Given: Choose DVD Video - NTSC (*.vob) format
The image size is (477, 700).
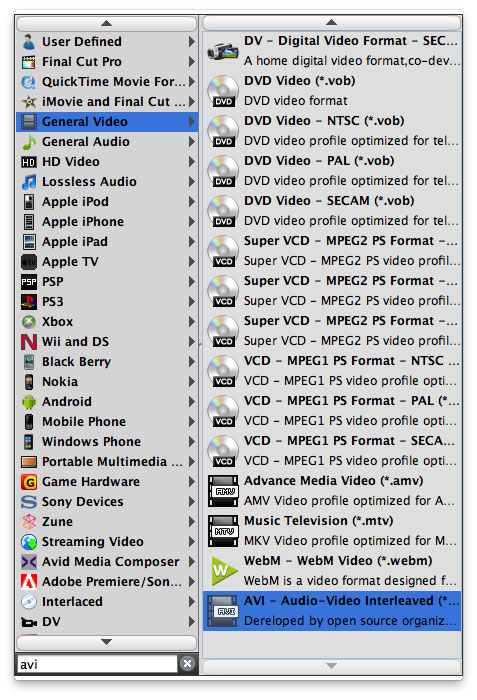Looking at the screenshot, I should click(332, 131).
